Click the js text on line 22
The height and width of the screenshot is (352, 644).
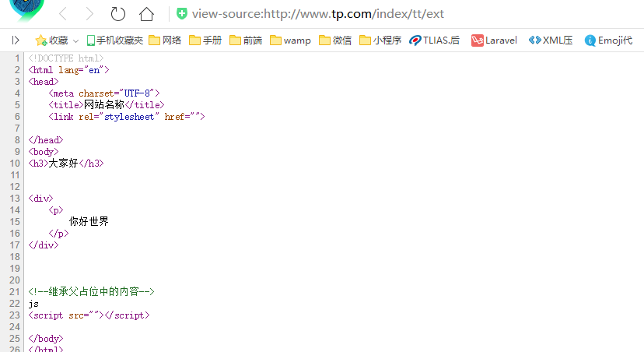[x=33, y=304]
